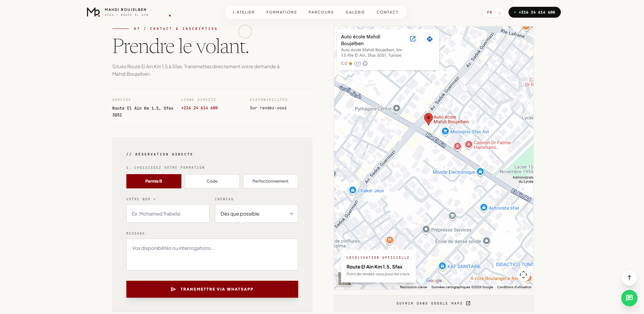This screenshot has height=314, width=644.
Task: Click the Message text area
Action: click(x=212, y=255)
